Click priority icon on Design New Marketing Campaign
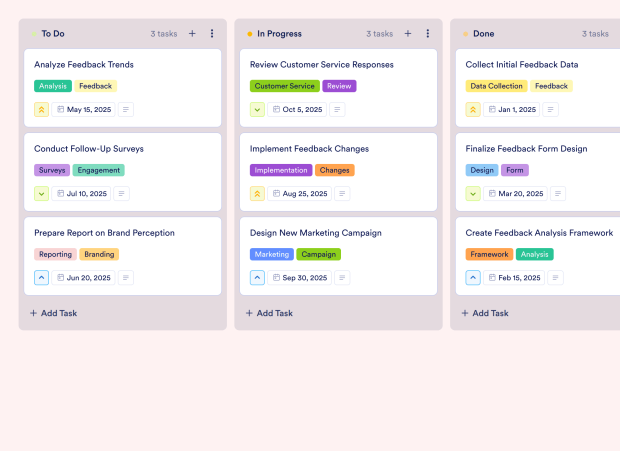This screenshot has height=451, width=620. point(257,278)
